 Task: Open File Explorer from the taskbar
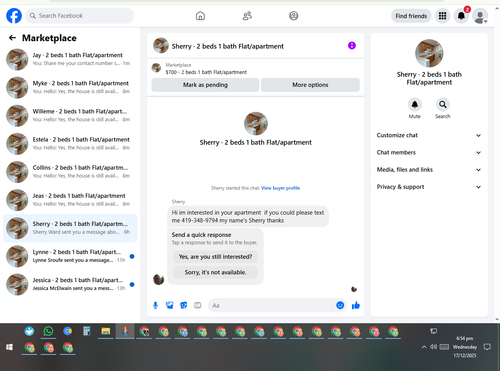[106, 331]
